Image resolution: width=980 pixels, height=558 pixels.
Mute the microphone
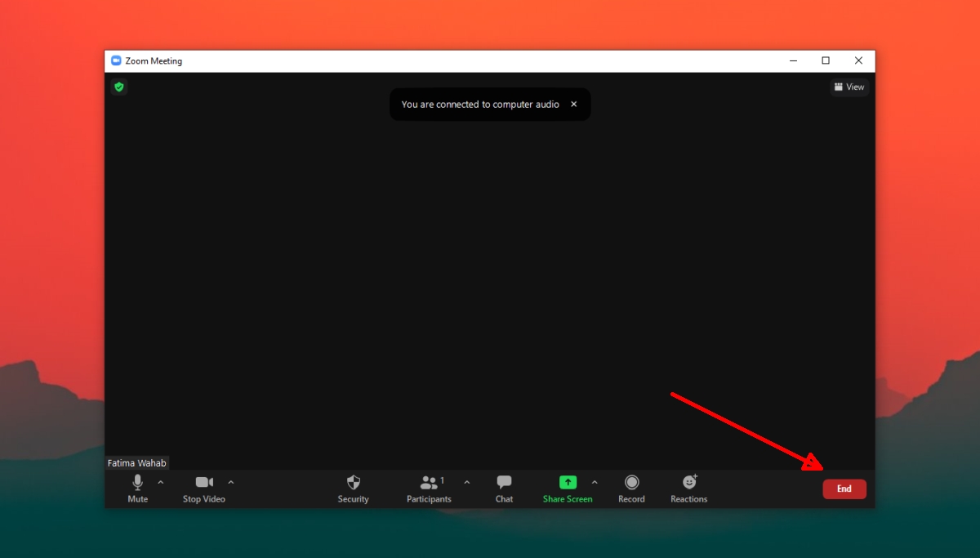coord(138,489)
